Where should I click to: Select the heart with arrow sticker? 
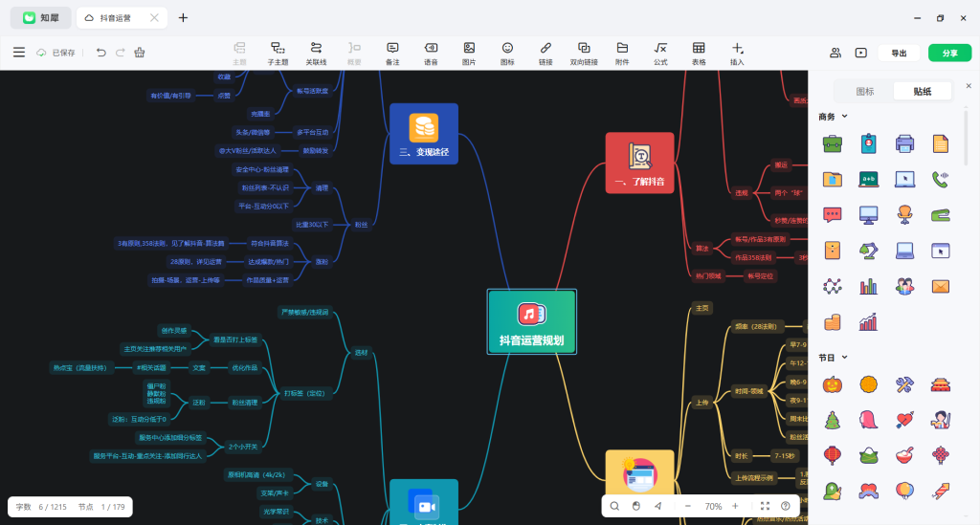(x=904, y=420)
